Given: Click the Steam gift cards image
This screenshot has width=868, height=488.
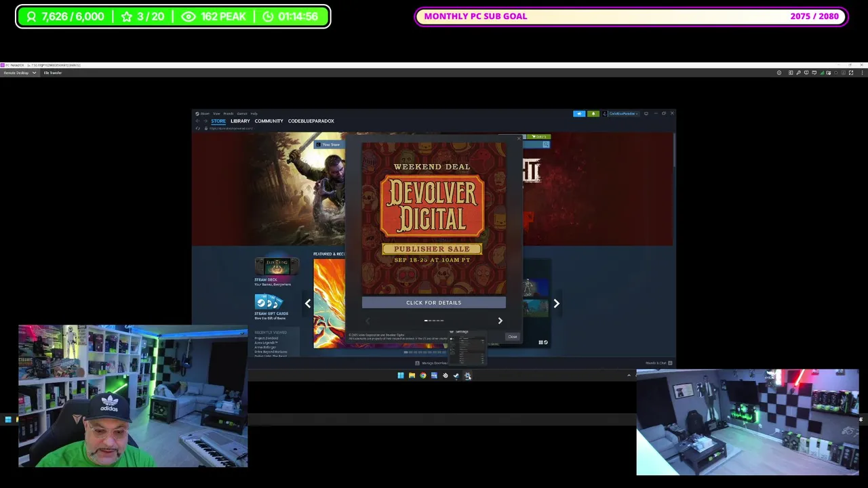Looking at the screenshot, I should [269, 302].
